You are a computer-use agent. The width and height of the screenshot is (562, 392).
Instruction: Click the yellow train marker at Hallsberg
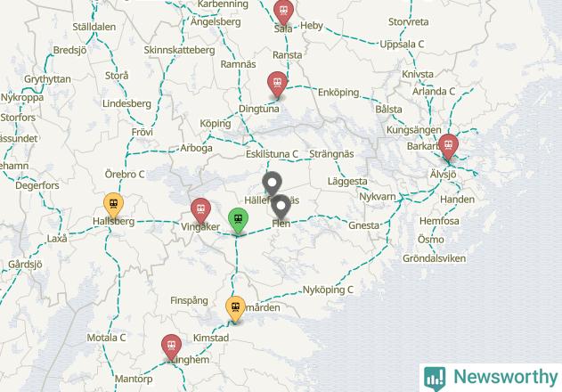point(114,205)
